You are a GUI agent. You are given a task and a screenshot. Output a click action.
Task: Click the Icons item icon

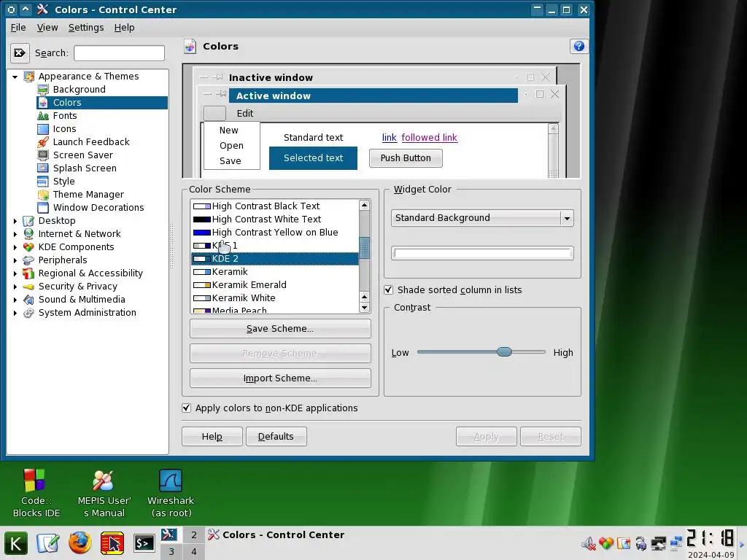point(43,129)
